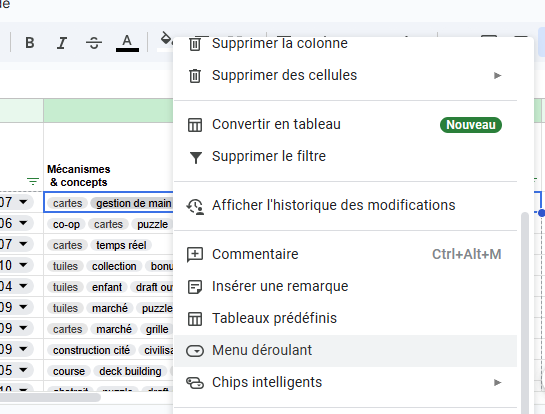
Task: Choose Menu déroulant option
Action: pos(345,351)
